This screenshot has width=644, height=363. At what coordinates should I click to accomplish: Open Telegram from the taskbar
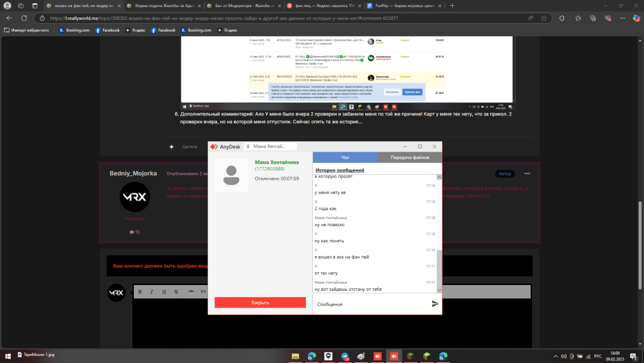pyautogui.click(x=345, y=356)
